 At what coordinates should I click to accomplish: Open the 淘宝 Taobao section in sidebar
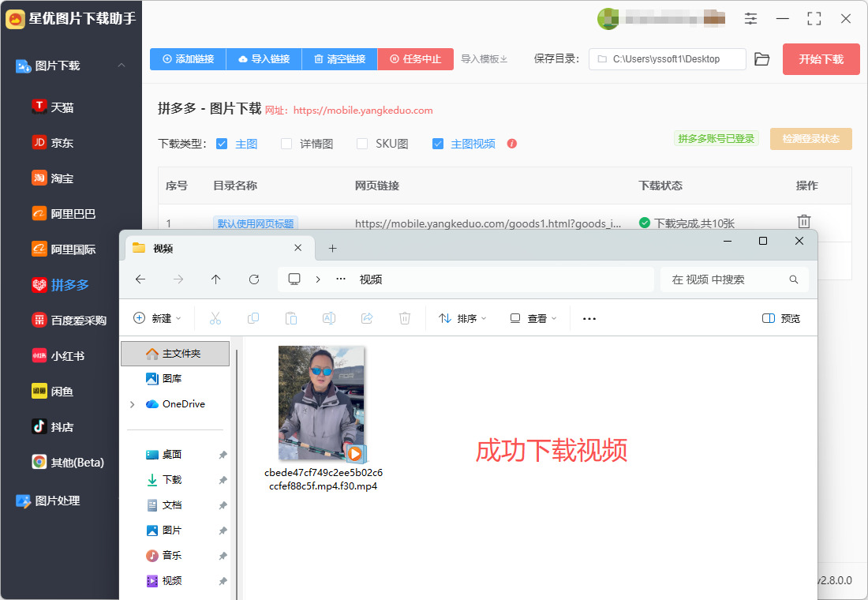[x=53, y=178]
